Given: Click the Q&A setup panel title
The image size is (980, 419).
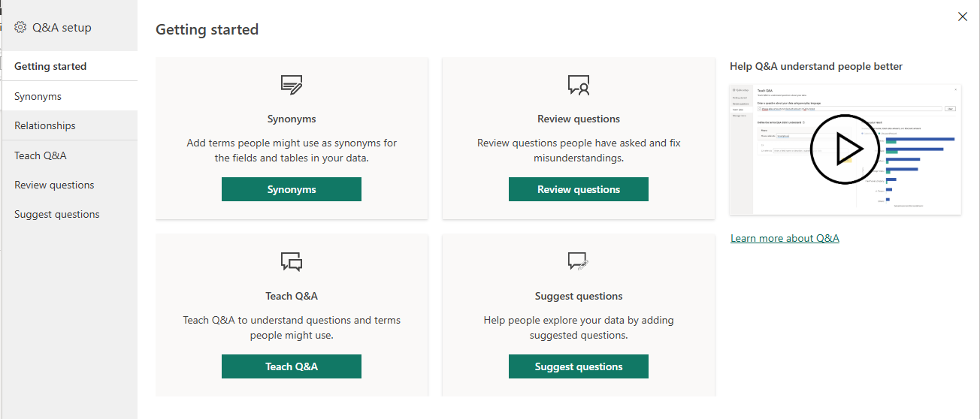Looking at the screenshot, I should click(x=62, y=28).
